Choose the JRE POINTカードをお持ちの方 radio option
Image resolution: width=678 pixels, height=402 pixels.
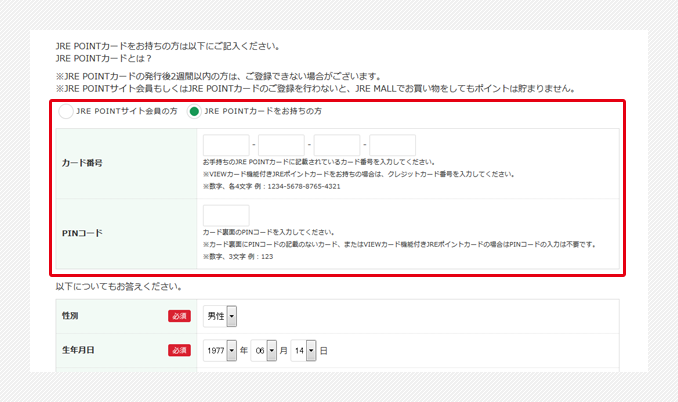click(195, 111)
